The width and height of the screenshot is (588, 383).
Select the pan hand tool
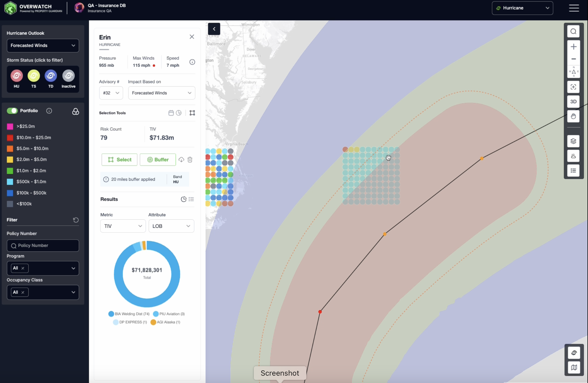coord(573,116)
